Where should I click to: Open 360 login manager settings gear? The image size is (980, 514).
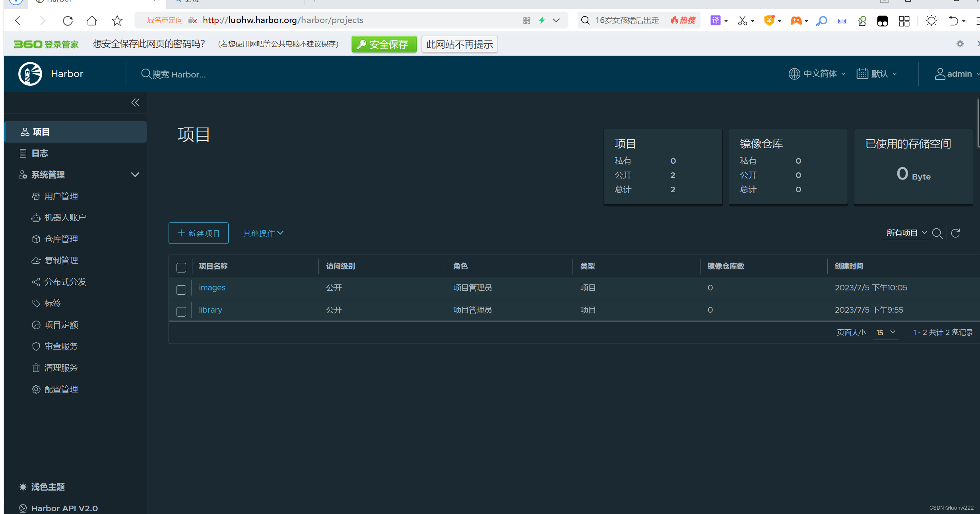(960, 44)
